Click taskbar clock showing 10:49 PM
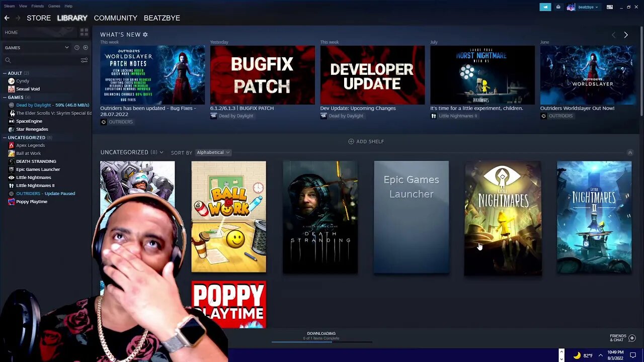Screen dimensions: 644x362 [x=614, y=355]
